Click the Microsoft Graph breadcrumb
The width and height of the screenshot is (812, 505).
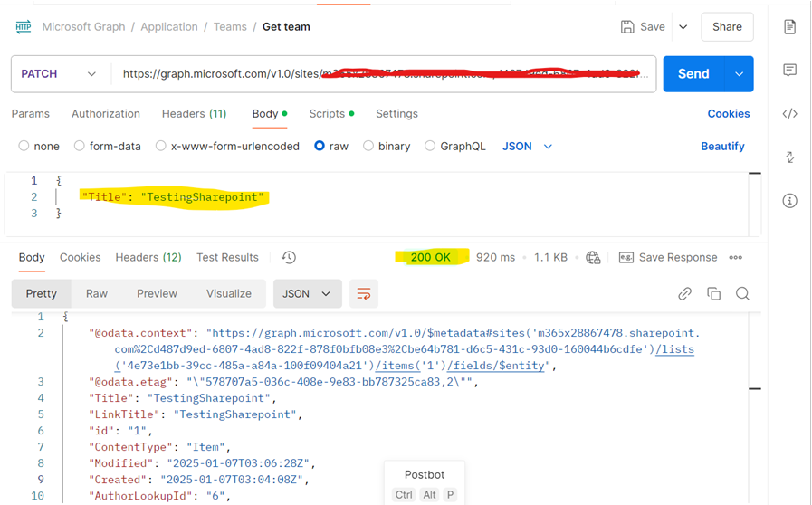[84, 27]
